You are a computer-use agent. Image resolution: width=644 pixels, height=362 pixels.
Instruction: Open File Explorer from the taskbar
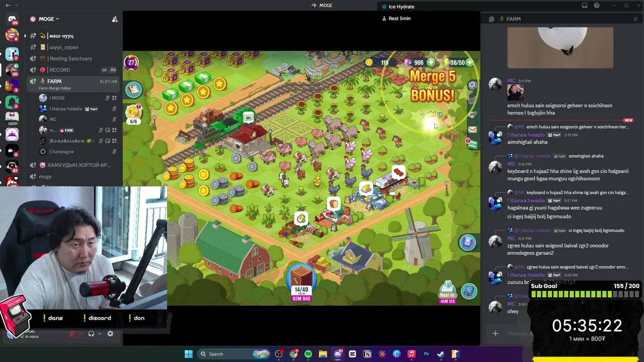pyautogui.click(x=323, y=354)
